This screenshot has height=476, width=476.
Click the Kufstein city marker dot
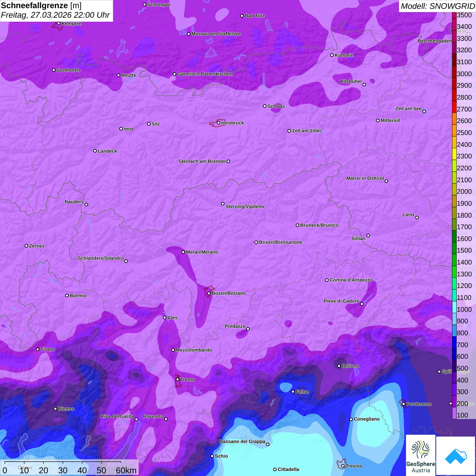coord(332,55)
